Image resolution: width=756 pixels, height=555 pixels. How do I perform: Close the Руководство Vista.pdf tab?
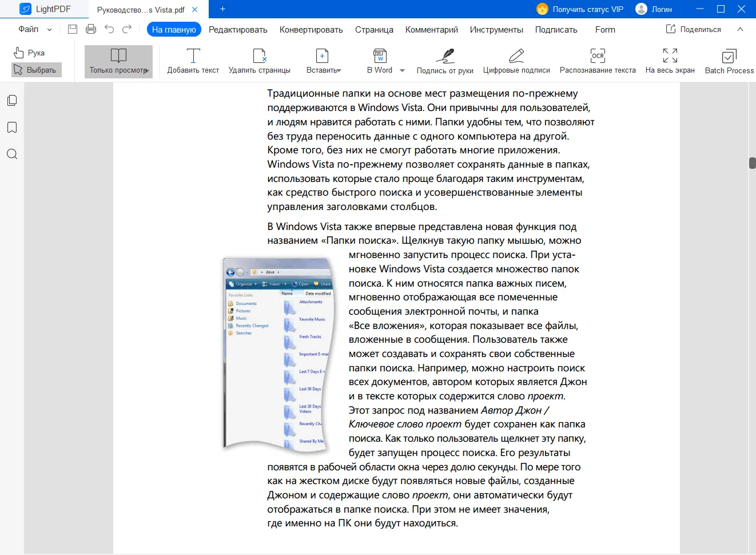point(195,10)
